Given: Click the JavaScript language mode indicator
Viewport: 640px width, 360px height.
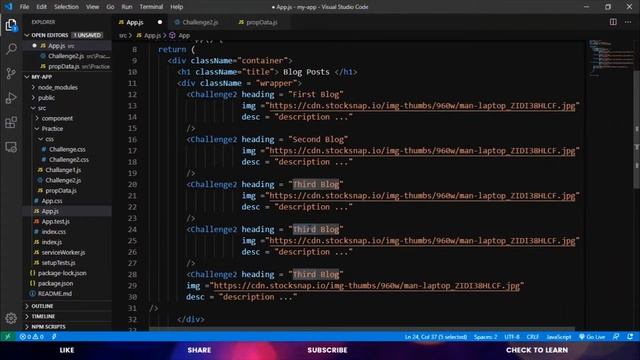Looking at the screenshot, I should (558, 337).
